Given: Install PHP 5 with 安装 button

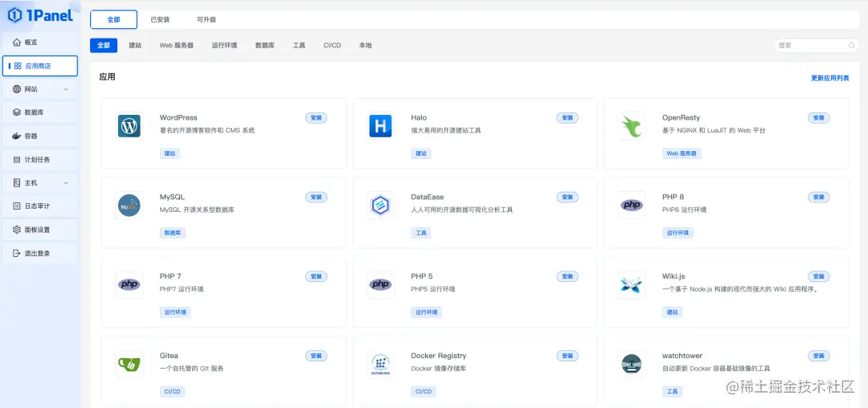Looking at the screenshot, I should [x=567, y=275].
